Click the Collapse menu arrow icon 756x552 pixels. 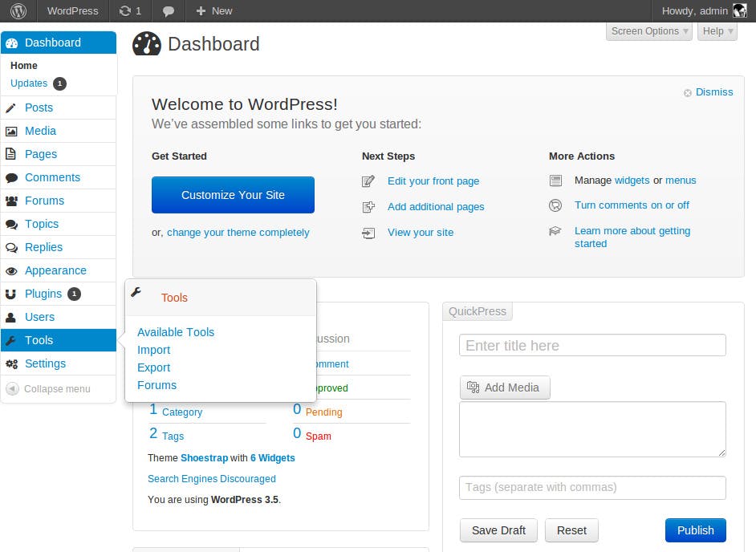click(13, 388)
